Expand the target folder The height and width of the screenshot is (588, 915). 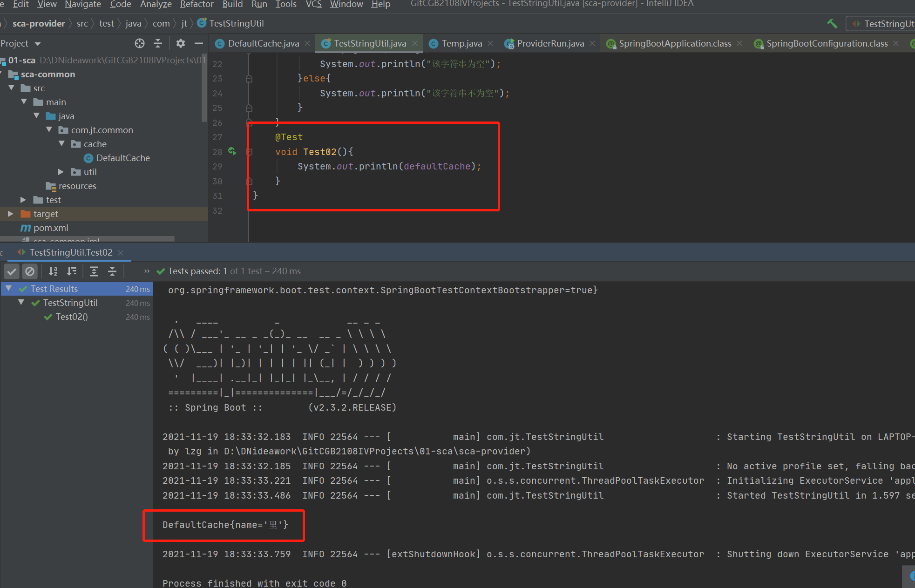10,214
